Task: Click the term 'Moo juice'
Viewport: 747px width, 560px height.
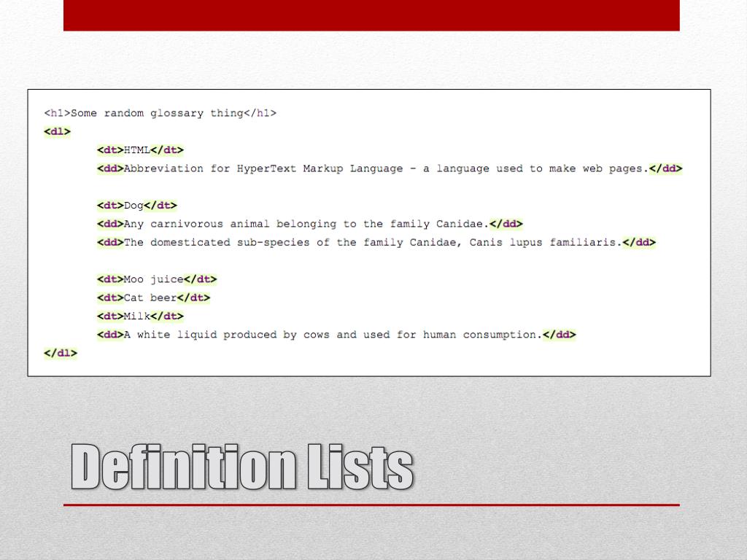Action: tap(153, 279)
